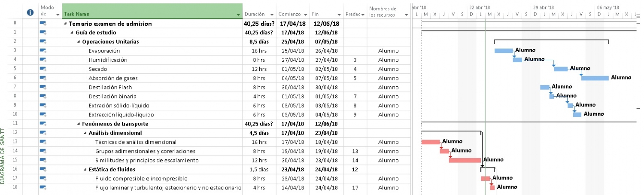Collapse the Operaciones Unitarias summary task
Image resolution: width=644 pixels, height=195 pixels.
[79, 42]
